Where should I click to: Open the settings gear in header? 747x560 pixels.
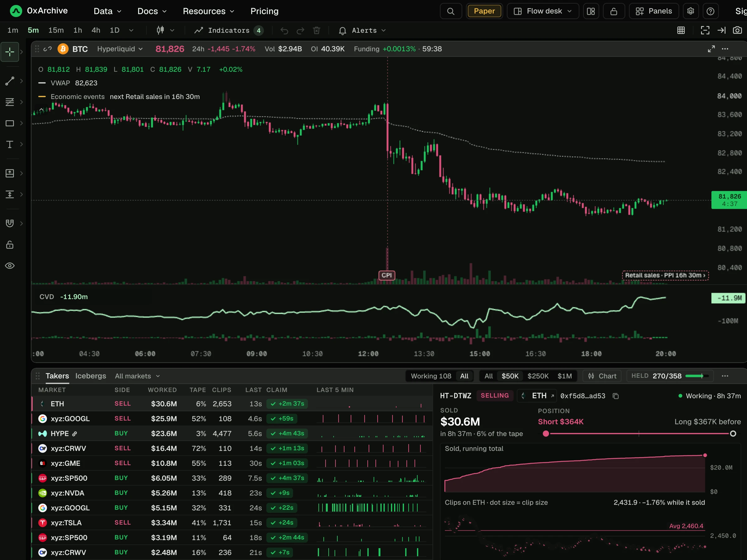[691, 11]
